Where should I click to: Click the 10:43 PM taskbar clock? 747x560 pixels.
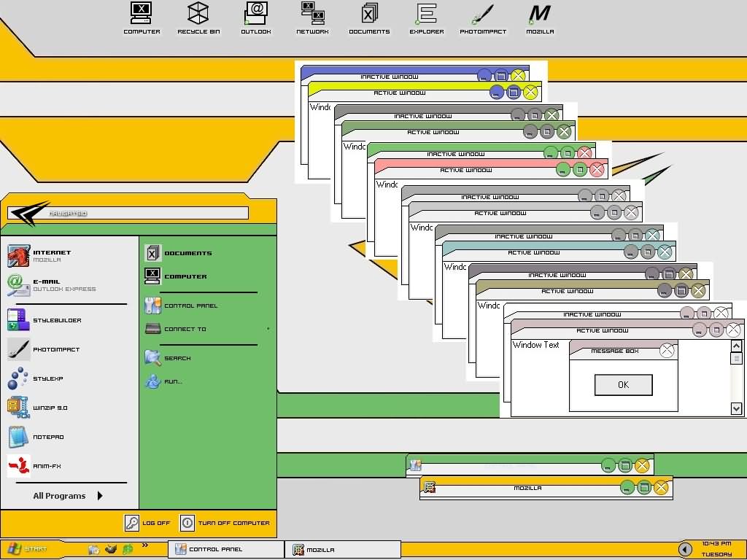click(x=716, y=544)
